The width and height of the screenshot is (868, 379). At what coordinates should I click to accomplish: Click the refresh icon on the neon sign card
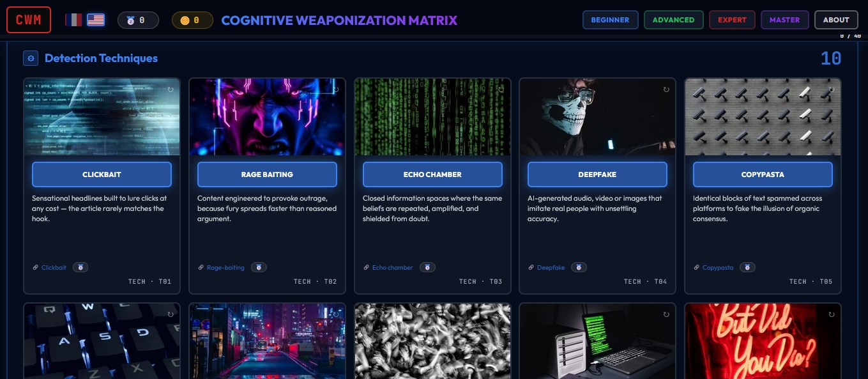(831, 314)
